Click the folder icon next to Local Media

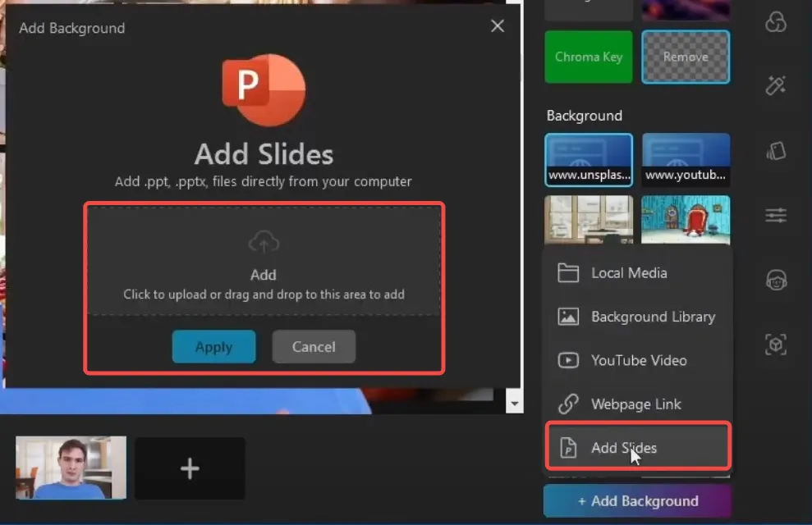568,272
